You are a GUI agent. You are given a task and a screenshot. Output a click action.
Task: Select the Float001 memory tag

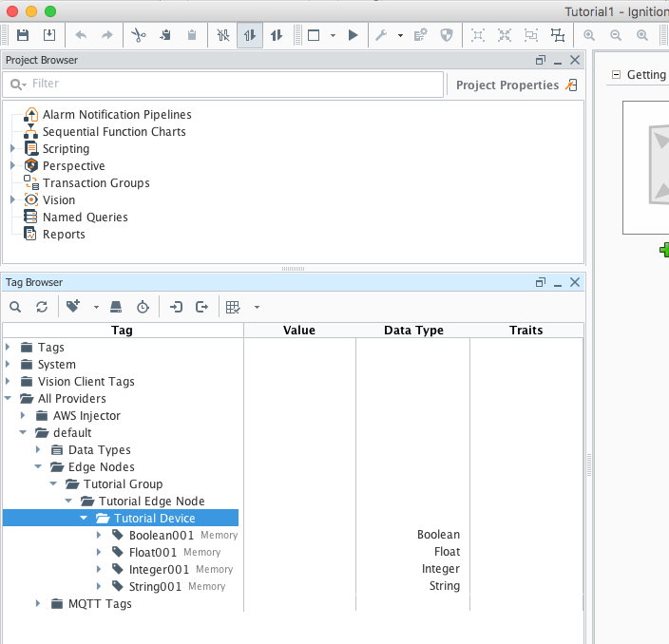click(x=153, y=553)
